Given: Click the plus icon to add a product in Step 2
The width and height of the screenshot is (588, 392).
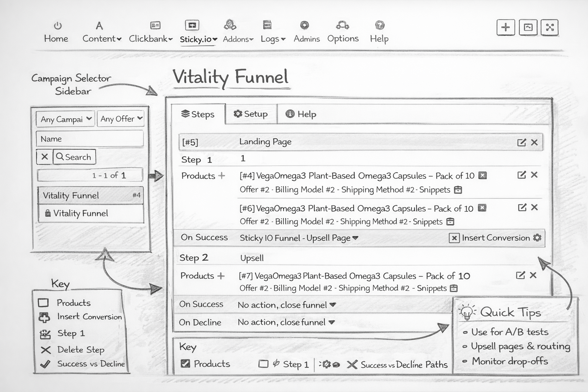Looking at the screenshot, I should pyautogui.click(x=222, y=276).
